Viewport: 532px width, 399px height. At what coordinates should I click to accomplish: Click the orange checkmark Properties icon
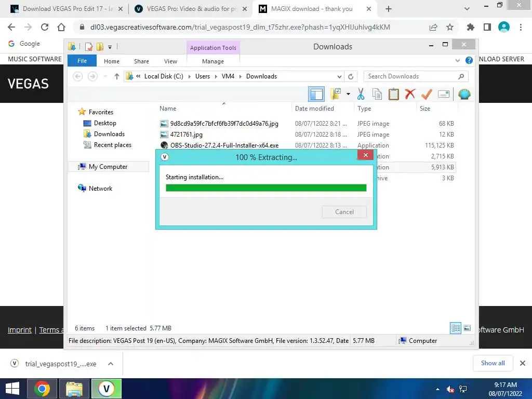pyautogui.click(x=427, y=95)
